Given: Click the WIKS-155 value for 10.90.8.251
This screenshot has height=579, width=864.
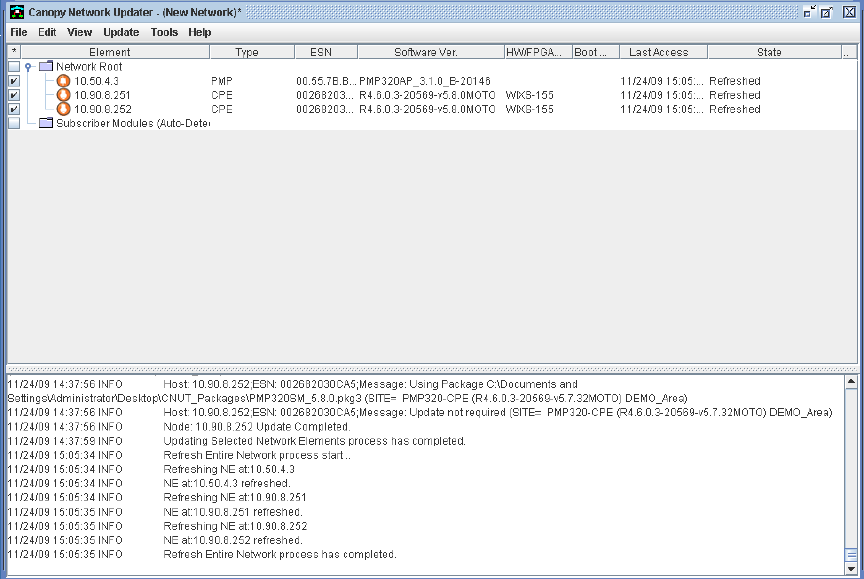Looking at the screenshot, I should [530, 95].
